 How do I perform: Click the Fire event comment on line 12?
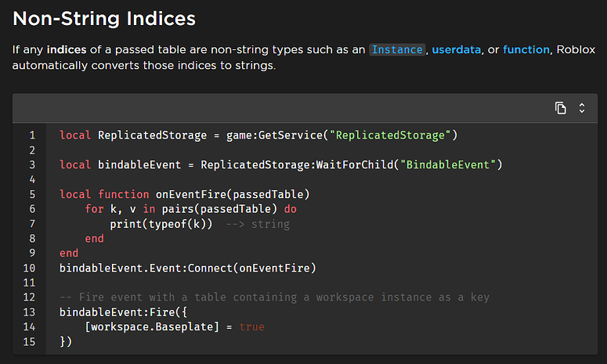[x=274, y=297]
